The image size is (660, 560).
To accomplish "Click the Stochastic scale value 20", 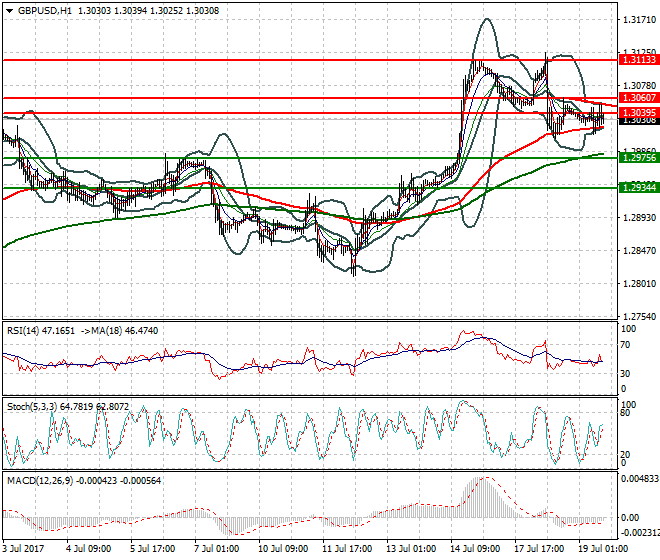I will tap(625, 454).
